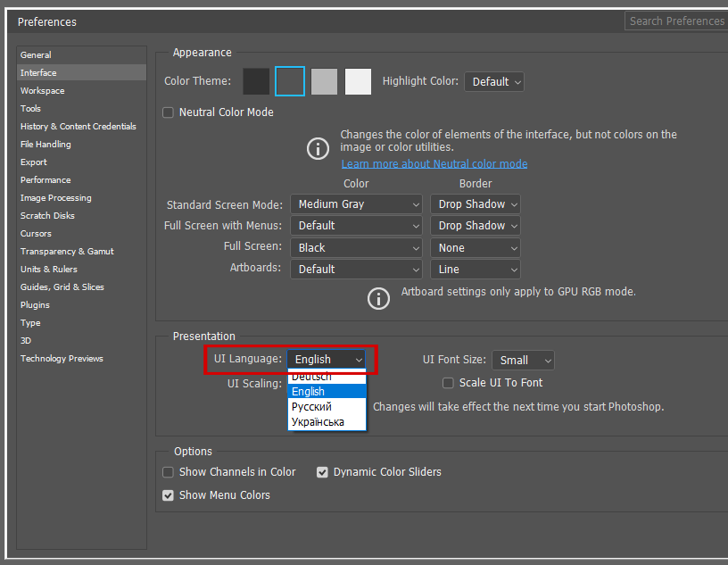Enable Neutral Color Mode checkbox
Image resolution: width=728 pixels, height=565 pixels.
click(x=168, y=112)
